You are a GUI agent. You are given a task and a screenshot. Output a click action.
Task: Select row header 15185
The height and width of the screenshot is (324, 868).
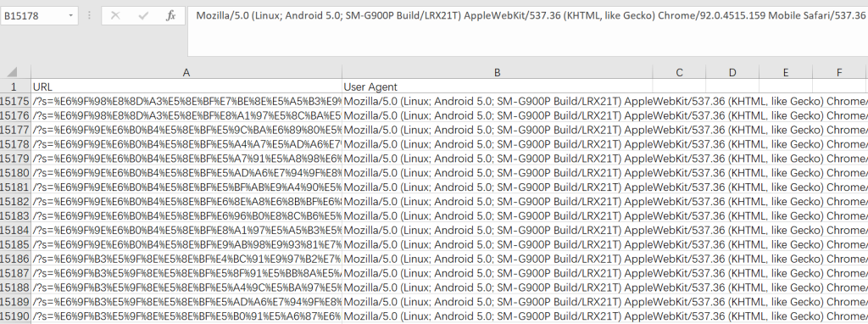pyautogui.click(x=15, y=245)
